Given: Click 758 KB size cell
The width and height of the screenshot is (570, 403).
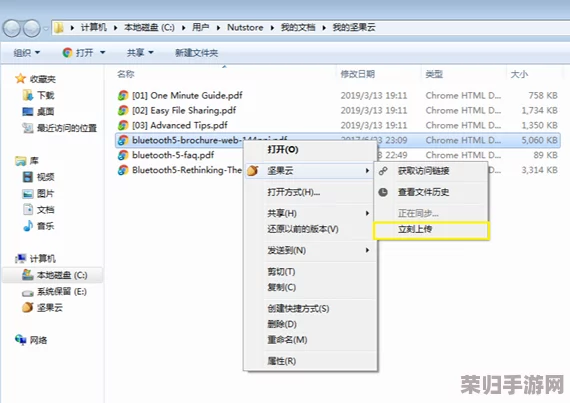Looking at the screenshot, I should [543, 96].
